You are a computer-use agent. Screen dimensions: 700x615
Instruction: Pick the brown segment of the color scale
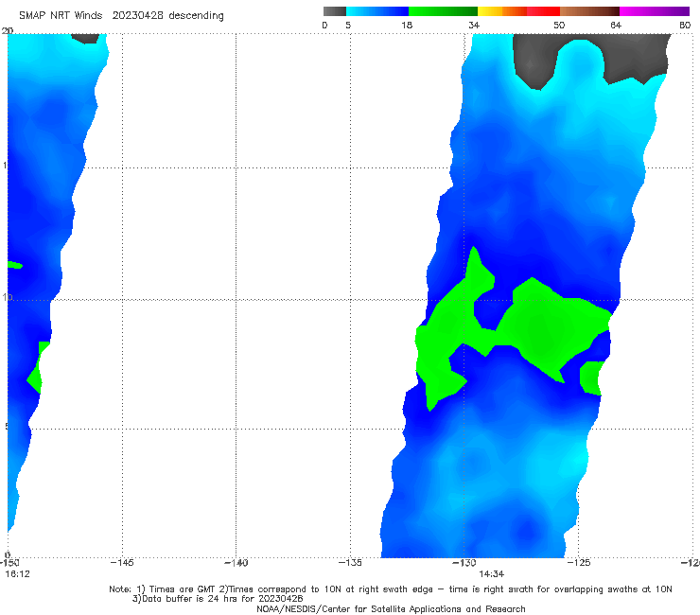coord(589,11)
